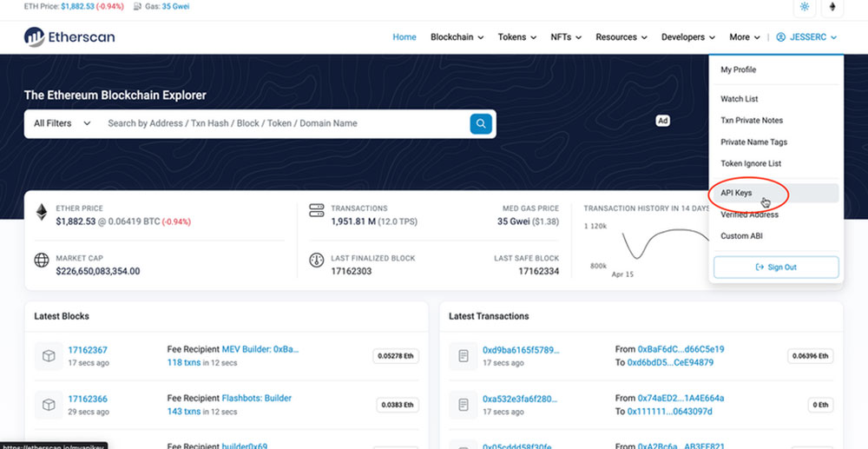Click document icon for transaction 0xd9ba6165f5789

(464, 356)
